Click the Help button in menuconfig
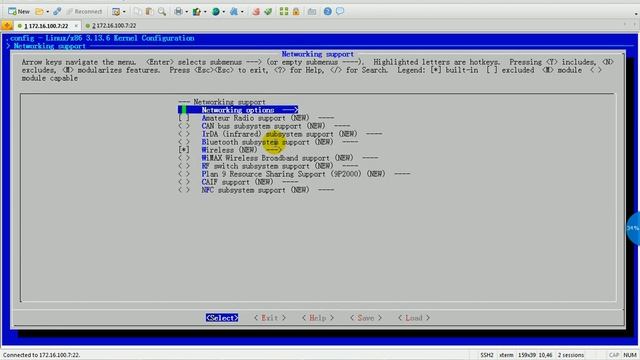 point(318,318)
